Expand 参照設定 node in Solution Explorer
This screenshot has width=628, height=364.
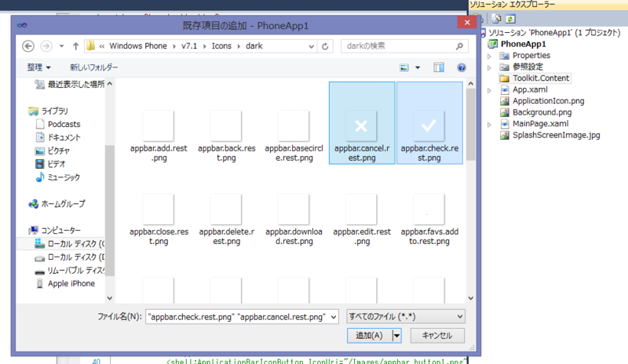click(489, 67)
